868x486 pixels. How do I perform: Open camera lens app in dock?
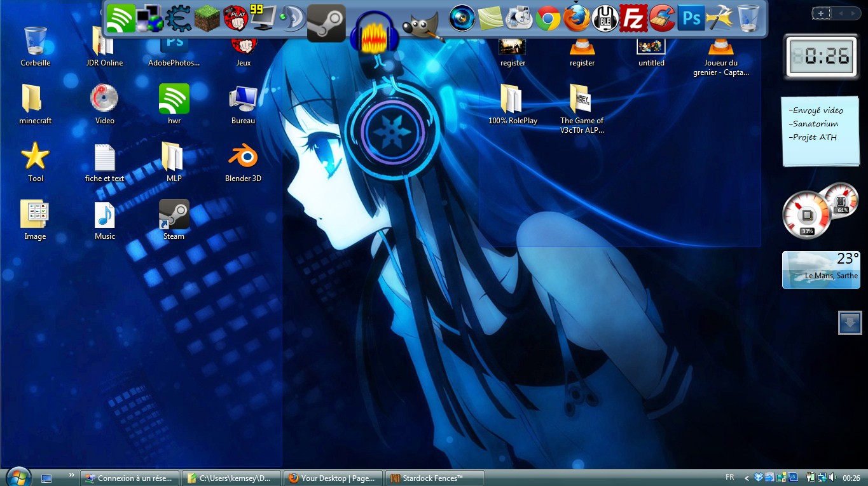pyautogui.click(x=462, y=18)
